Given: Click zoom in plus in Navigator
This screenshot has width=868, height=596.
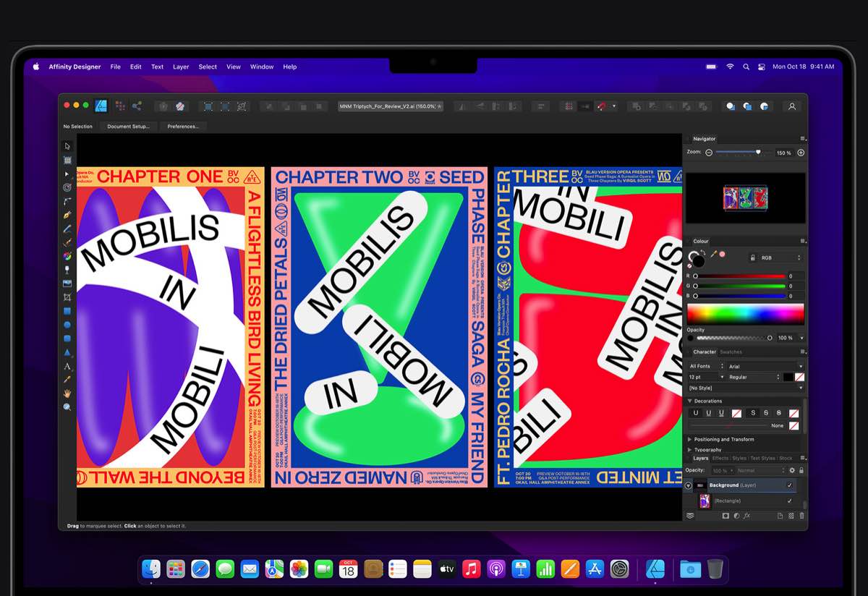Looking at the screenshot, I should pyautogui.click(x=801, y=153).
